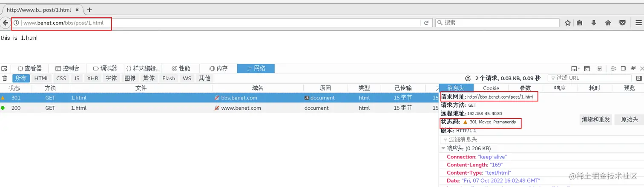The image size is (644, 187).
Task: Toggle the 其他 request filter
Action: point(204,78)
